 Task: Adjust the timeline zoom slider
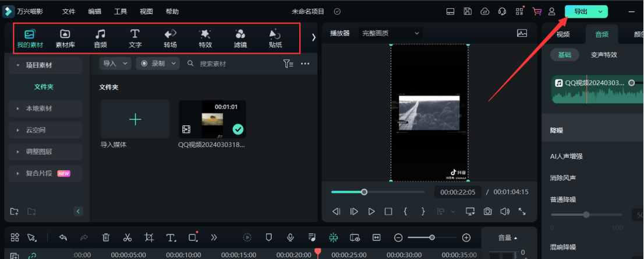point(432,237)
